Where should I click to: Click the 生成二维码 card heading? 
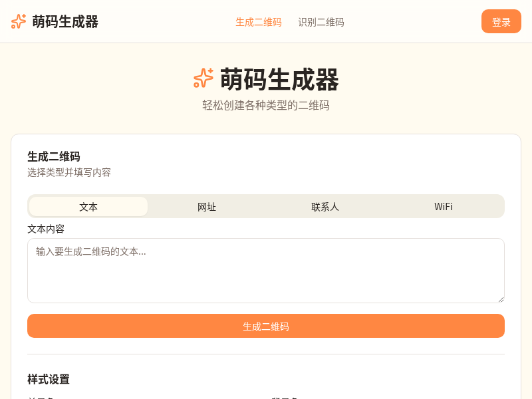coord(54,156)
